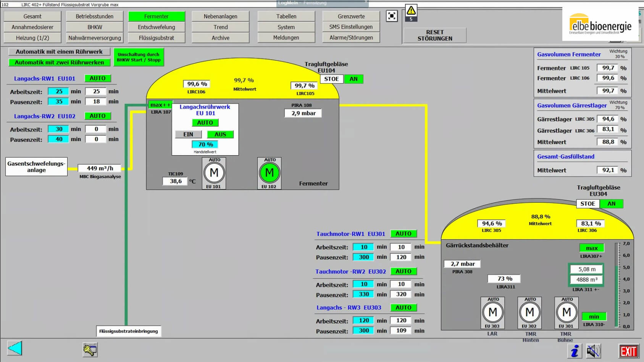
Task: Click Umschaltung durch BHKW Start / Stopp
Action: 139,57
